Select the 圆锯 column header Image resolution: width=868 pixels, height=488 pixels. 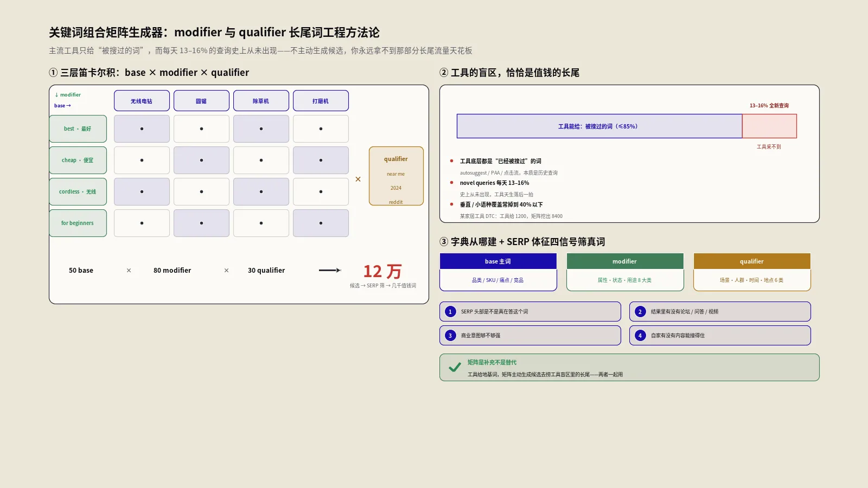click(x=201, y=101)
